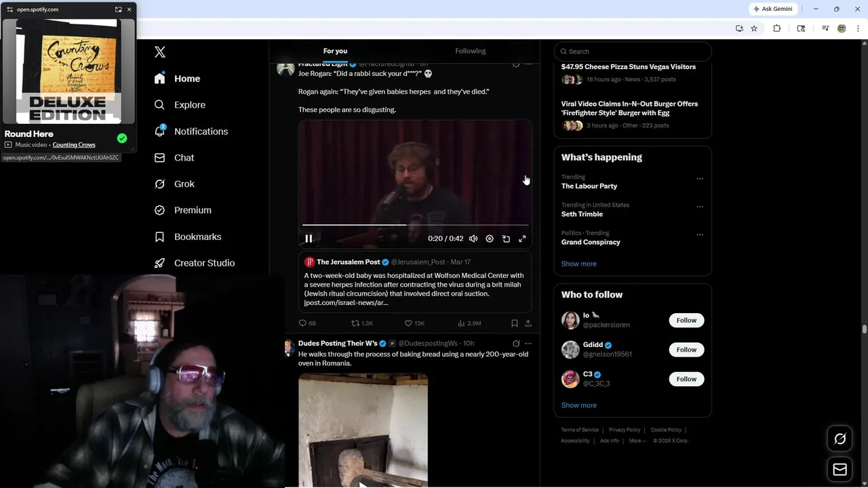
Task: Open Terms of Service link
Action: click(x=580, y=430)
